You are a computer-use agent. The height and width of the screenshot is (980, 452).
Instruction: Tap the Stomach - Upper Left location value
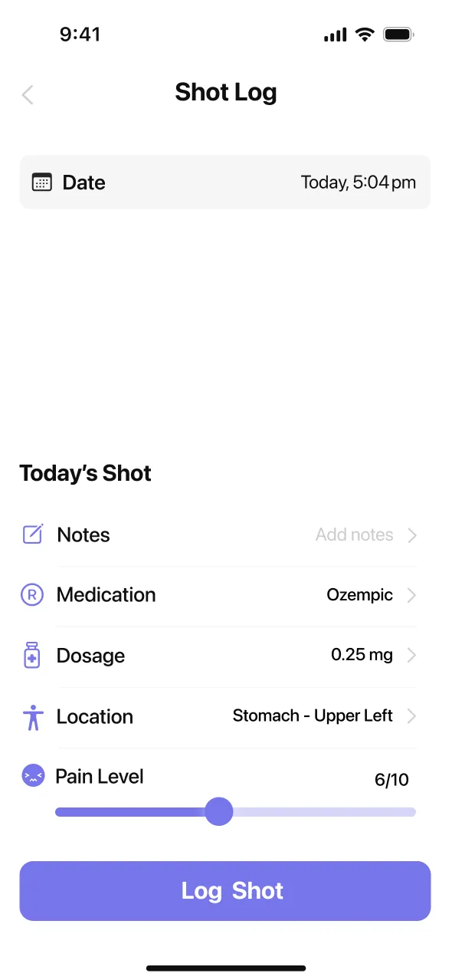point(312,715)
